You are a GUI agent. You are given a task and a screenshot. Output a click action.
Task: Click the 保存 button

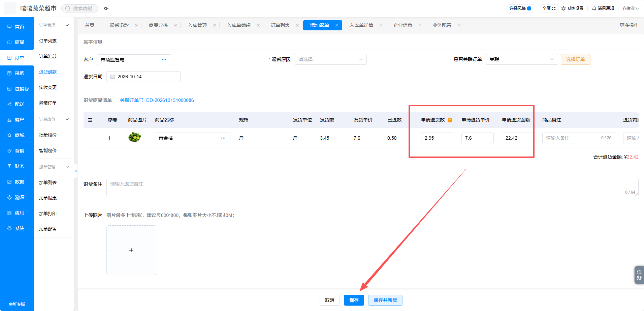354,300
